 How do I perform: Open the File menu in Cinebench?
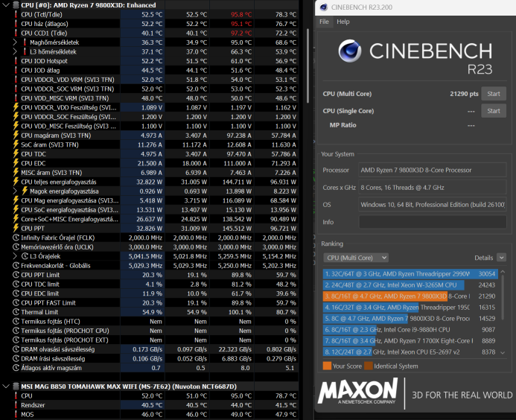click(324, 22)
